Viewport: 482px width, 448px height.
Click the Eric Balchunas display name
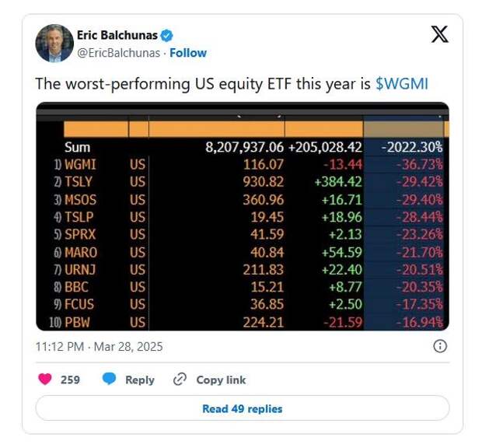[116, 35]
